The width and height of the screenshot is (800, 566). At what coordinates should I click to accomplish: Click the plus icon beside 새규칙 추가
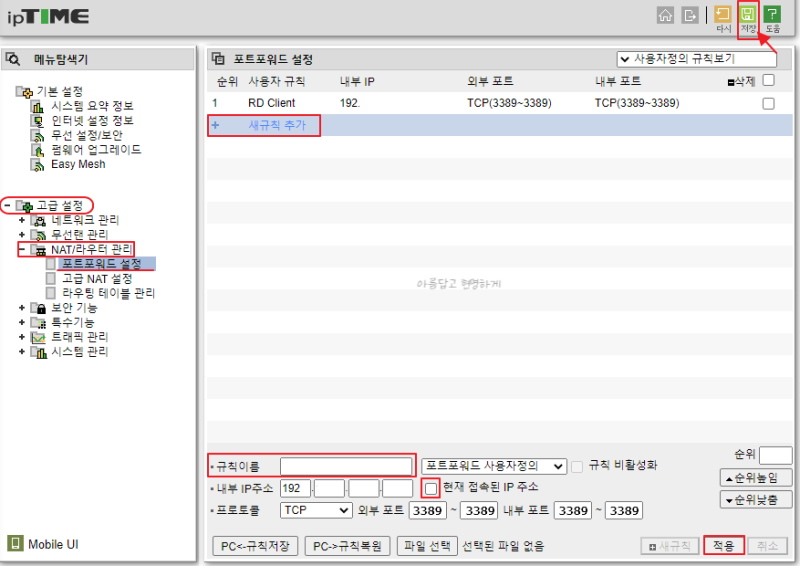pos(215,125)
